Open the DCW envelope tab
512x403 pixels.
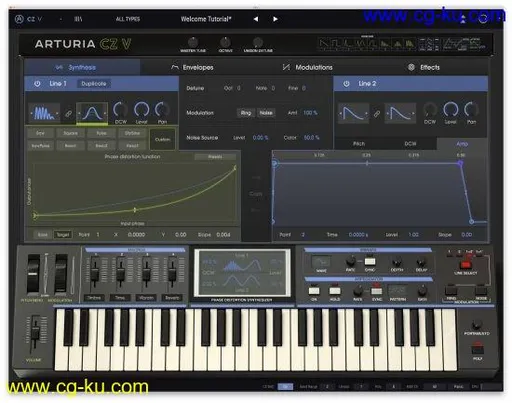coord(410,144)
